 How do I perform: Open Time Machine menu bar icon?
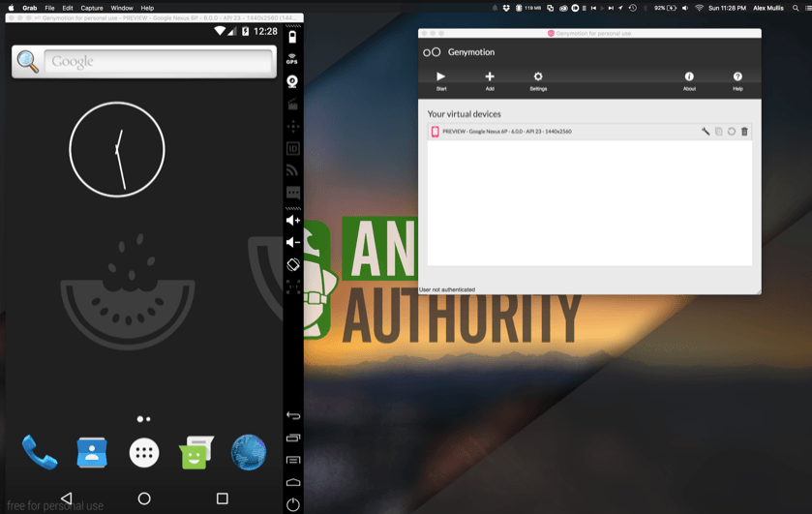pyautogui.click(x=632, y=8)
